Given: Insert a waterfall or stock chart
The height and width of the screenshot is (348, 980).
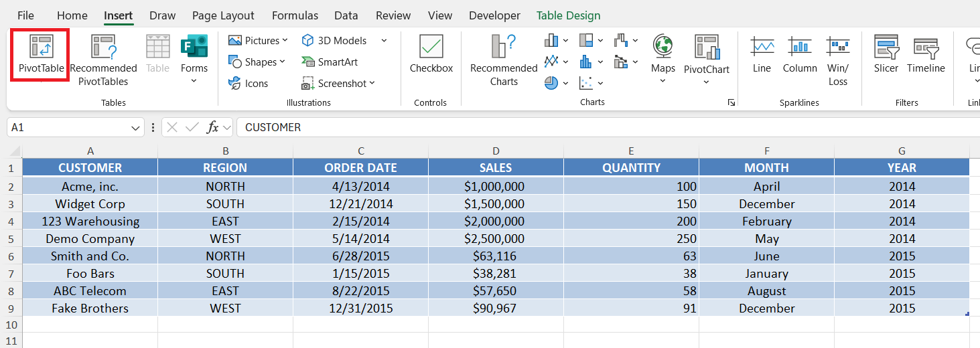Looking at the screenshot, I should click(621, 41).
